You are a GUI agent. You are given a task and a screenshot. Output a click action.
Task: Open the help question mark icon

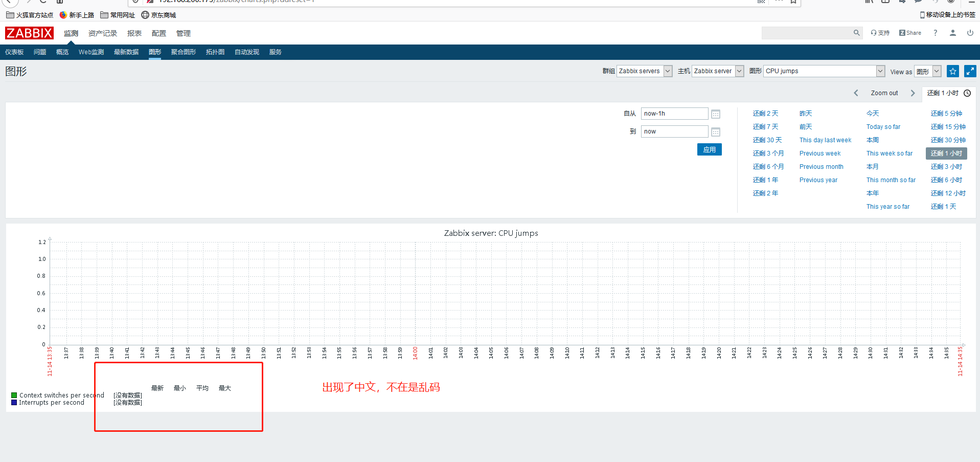935,33
